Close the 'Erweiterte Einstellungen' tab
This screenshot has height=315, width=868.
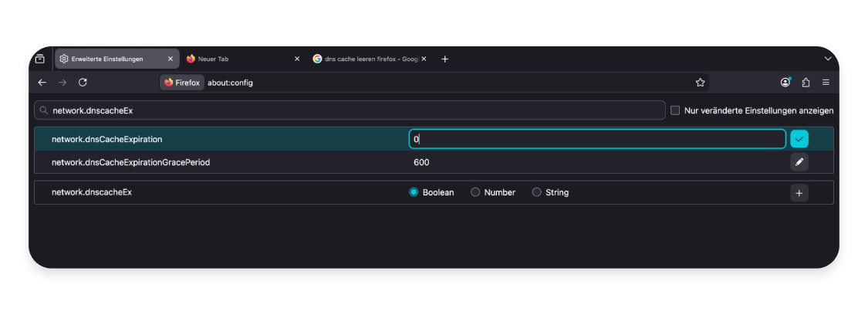(171, 59)
